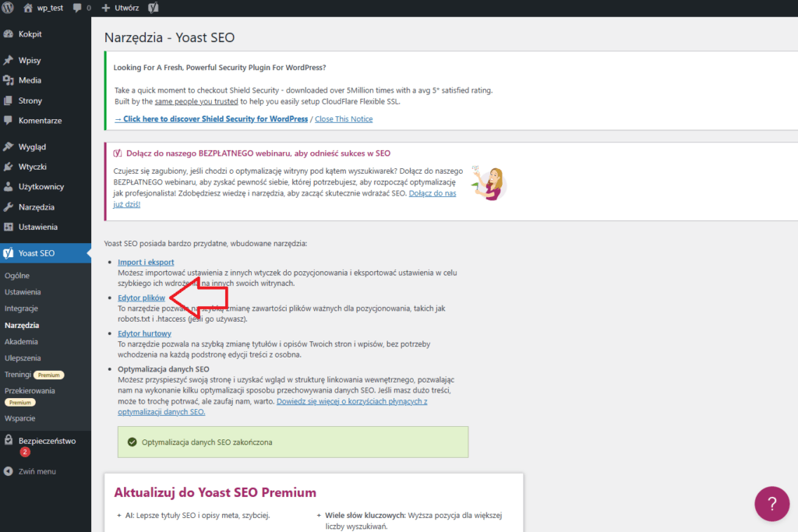
Task: Click the Użytkownicy user icon
Action: click(9, 187)
